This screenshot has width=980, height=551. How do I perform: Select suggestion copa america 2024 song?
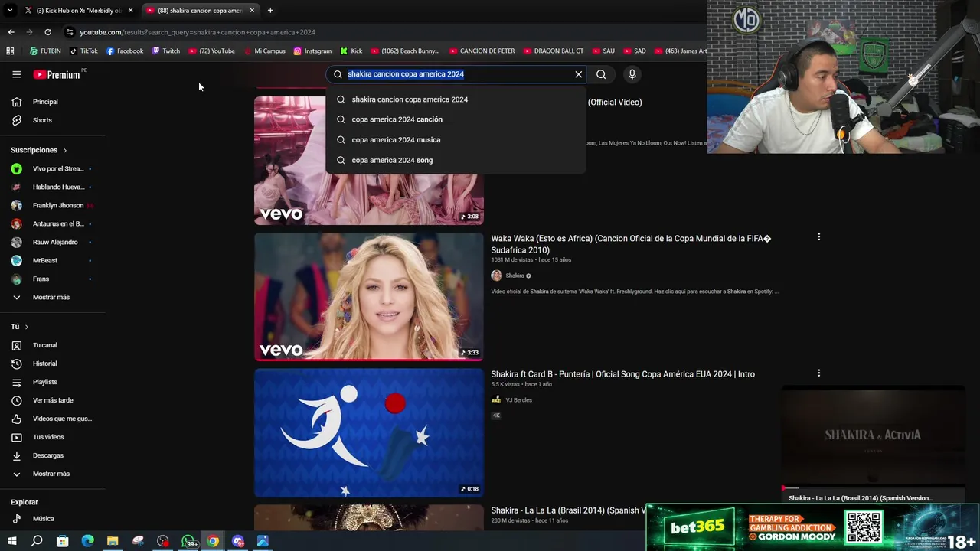point(456,160)
